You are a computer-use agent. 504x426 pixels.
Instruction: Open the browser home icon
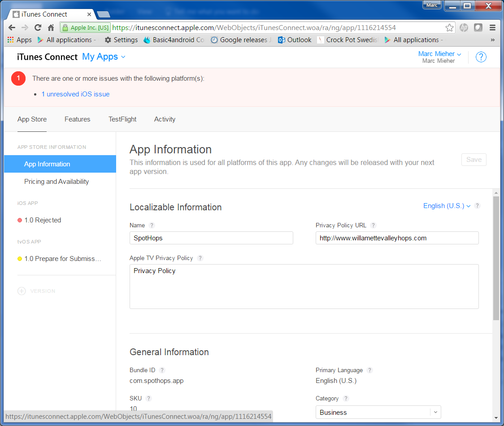[x=51, y=28]
